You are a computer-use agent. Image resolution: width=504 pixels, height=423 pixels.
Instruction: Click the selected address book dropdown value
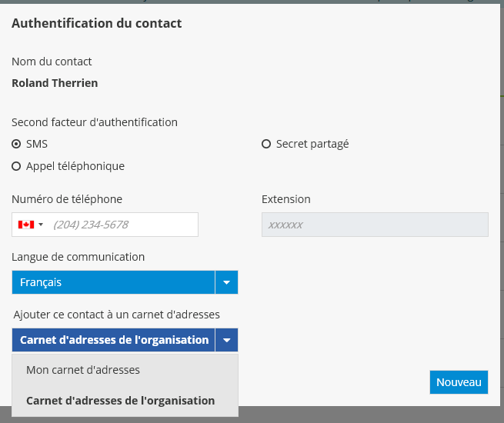[113, 340]
